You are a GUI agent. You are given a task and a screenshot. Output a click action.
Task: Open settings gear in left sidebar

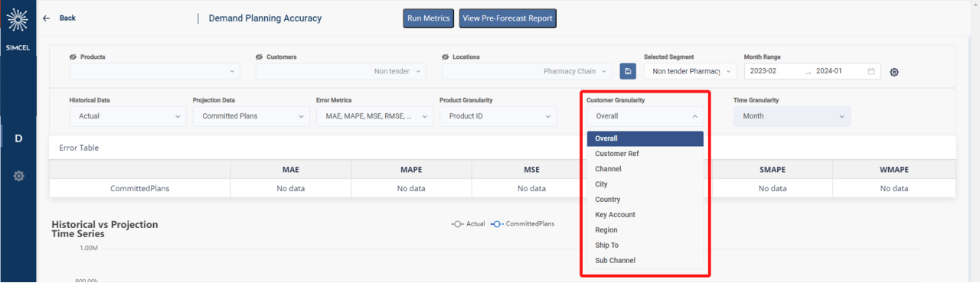point(18,176)
